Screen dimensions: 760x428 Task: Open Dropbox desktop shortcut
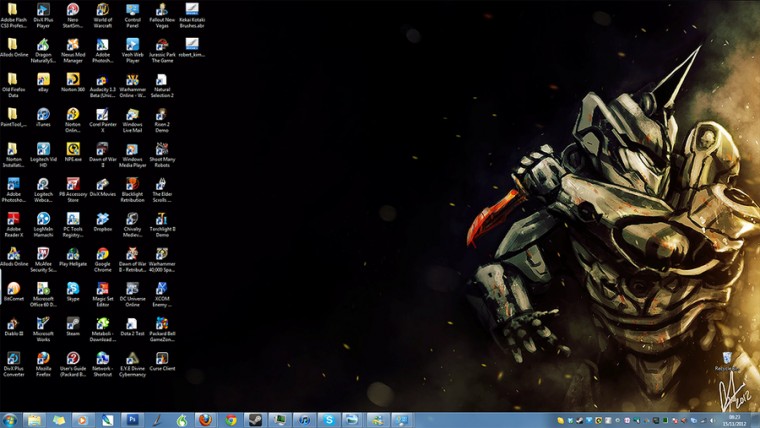click(103, 222)
